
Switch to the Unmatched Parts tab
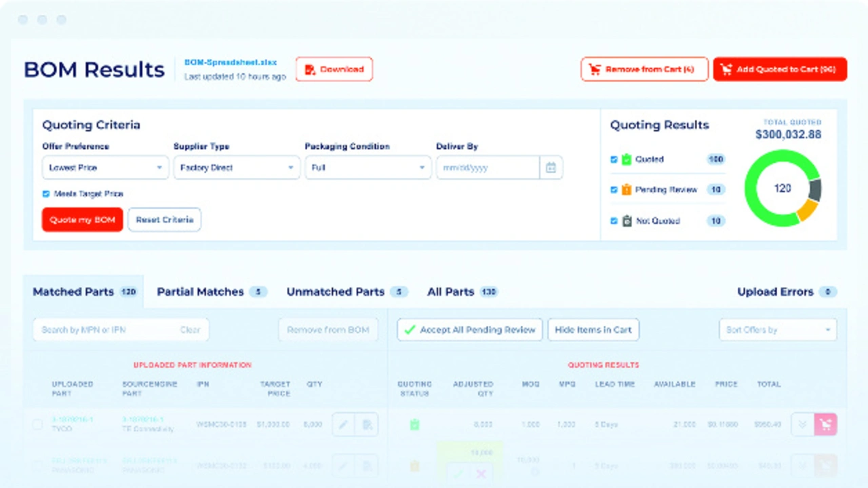336,292
